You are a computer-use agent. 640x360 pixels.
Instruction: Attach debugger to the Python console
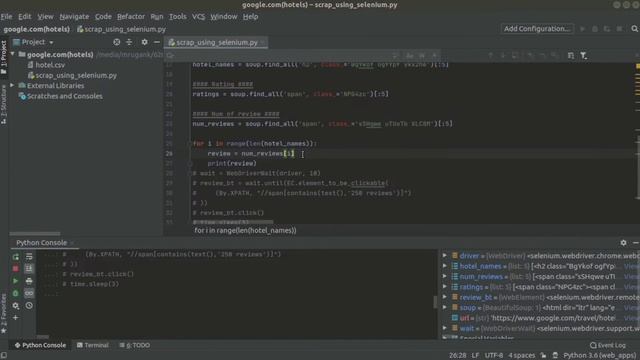(16, 293)
